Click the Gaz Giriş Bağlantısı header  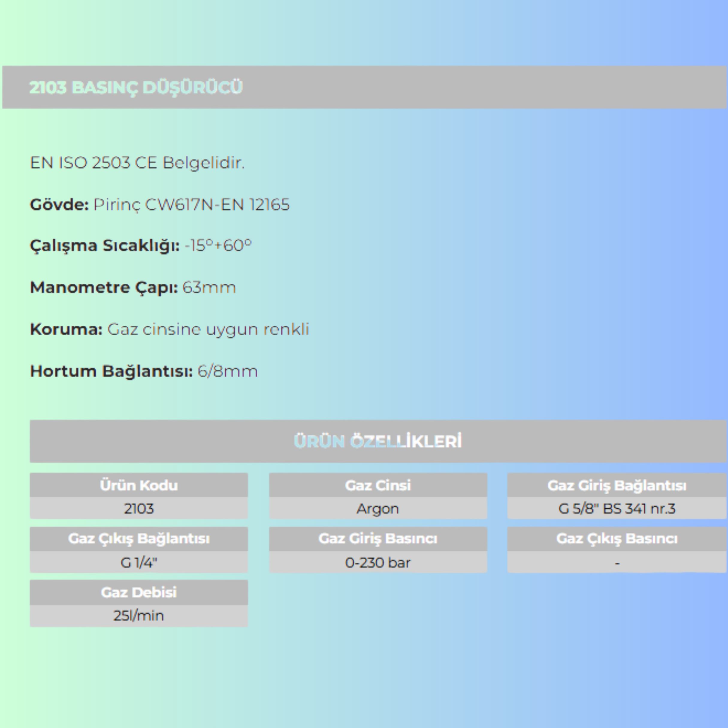tap(617, 485)
